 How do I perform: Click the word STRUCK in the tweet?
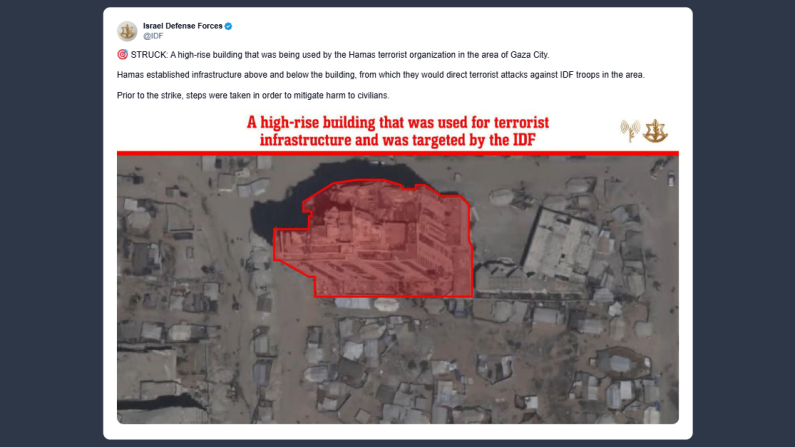tap(149, 55)
